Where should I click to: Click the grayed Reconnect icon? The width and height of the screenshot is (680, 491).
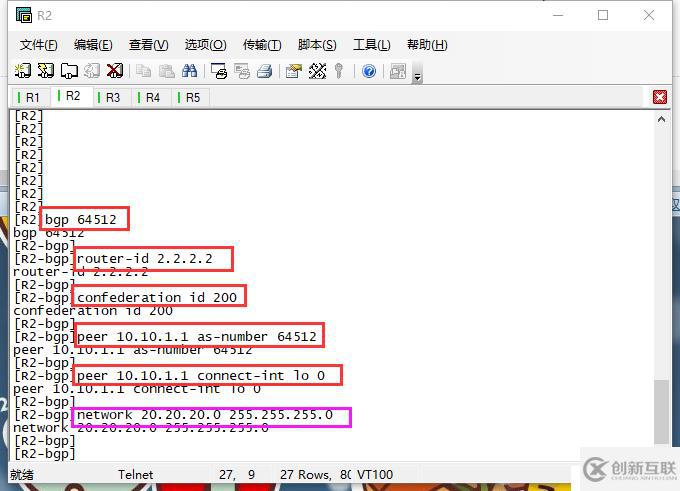point(92,71)
